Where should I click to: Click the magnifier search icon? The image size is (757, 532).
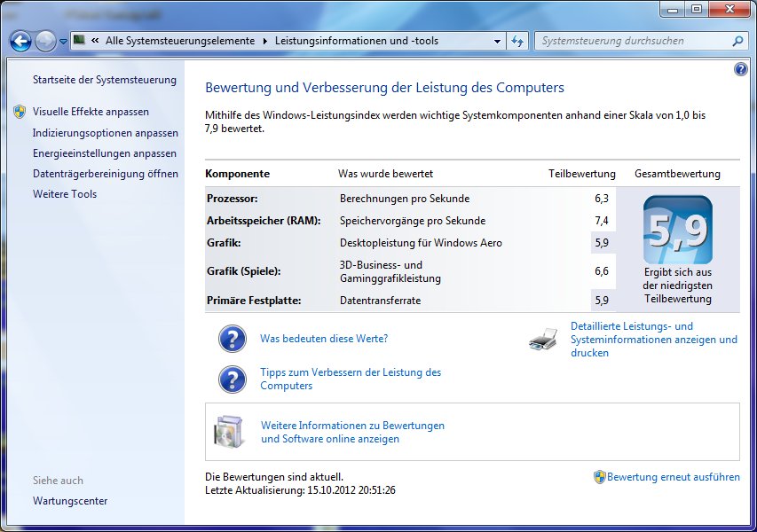point(737,41)
